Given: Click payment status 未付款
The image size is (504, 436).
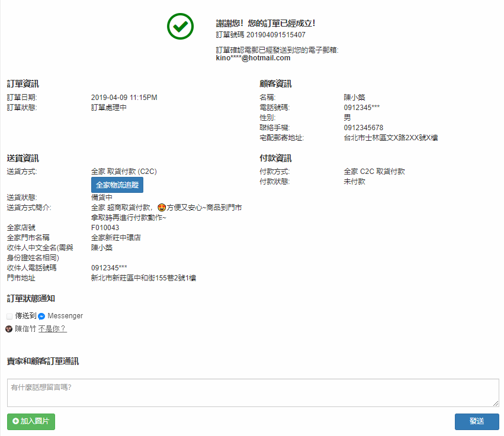Looking at the screenshot, I should click(x=355, y=182).
